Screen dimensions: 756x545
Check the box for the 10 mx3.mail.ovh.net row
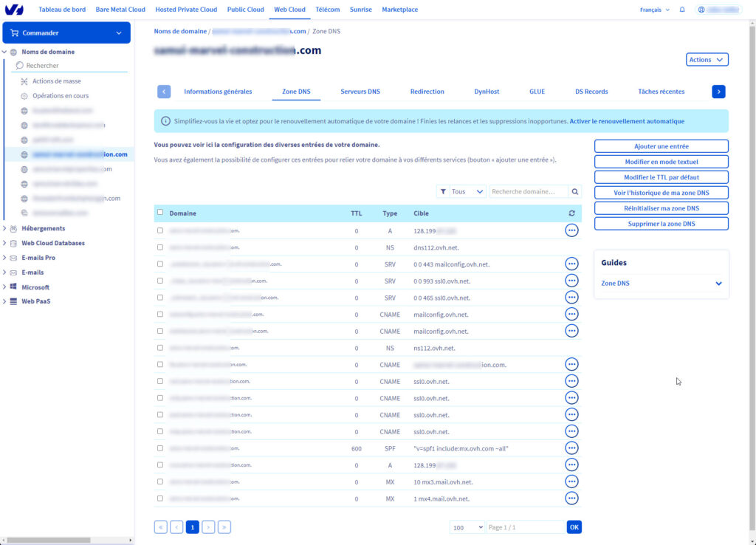(x=160, y=481)
